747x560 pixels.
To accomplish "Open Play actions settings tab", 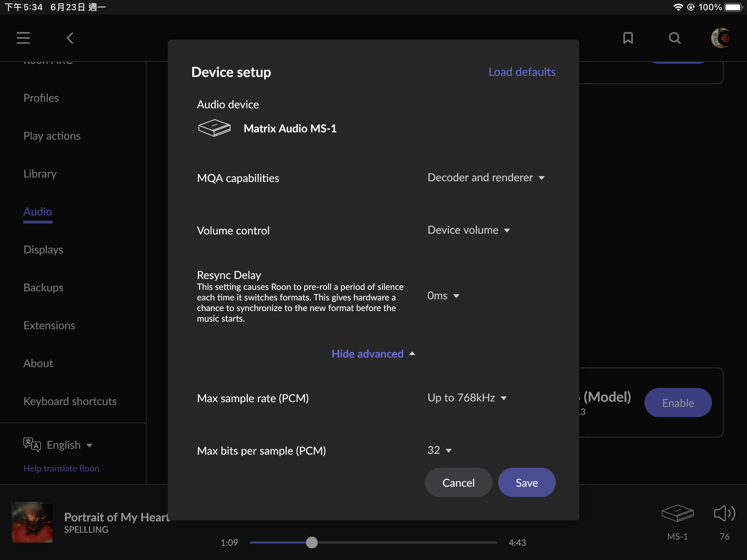I will click(x=52, y=136).
